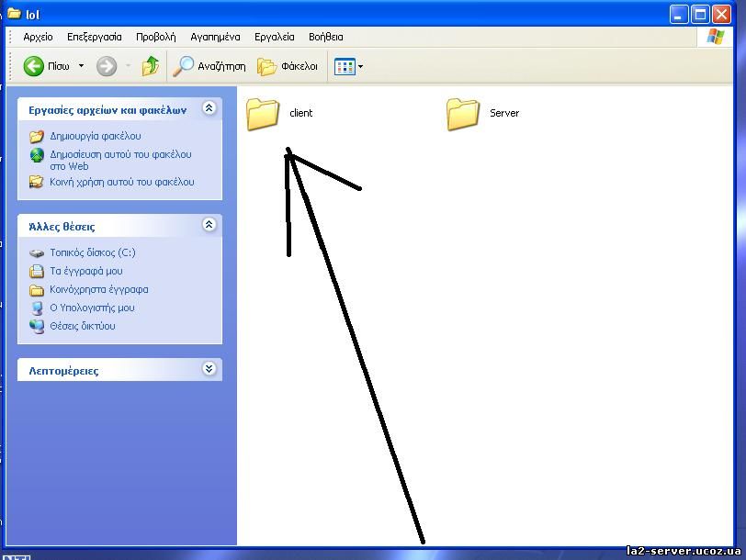Maximize the lol window
The height and width of the screenshot is (560, 746).
coord(700,15)
